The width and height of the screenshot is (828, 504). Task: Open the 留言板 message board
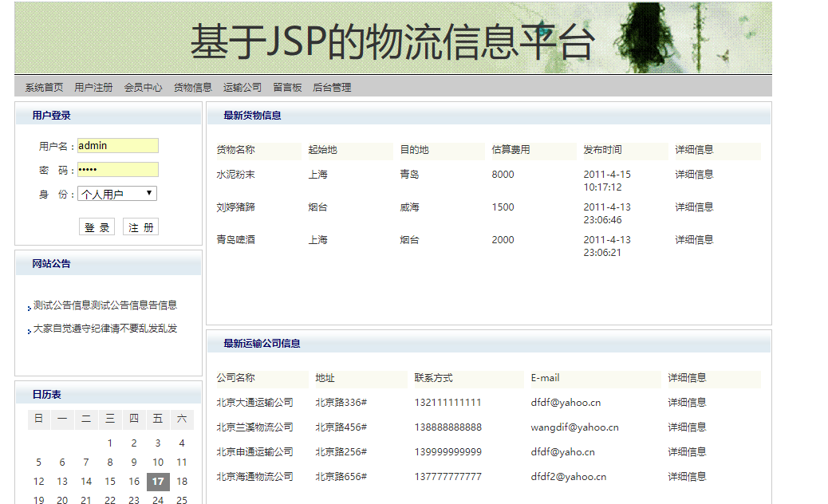point(287,87)
